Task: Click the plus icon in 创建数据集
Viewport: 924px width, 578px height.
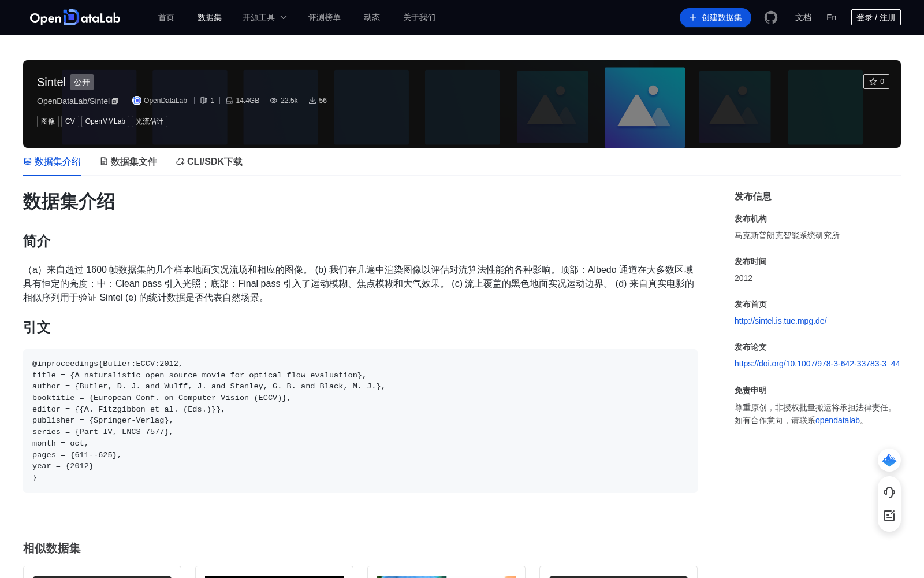Action: click(693, 17)
